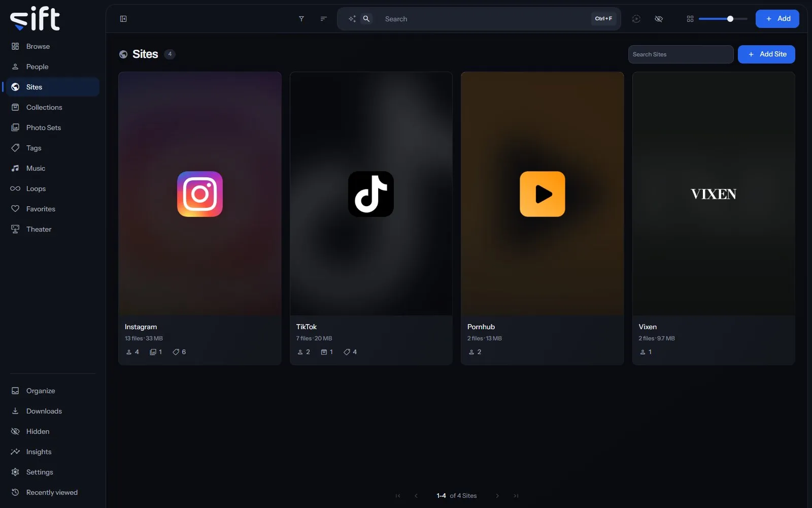This screenshot has height=508, width=812.
Task: Open the Pornhub site card thumbnail
Action: [x=543, y=194]
